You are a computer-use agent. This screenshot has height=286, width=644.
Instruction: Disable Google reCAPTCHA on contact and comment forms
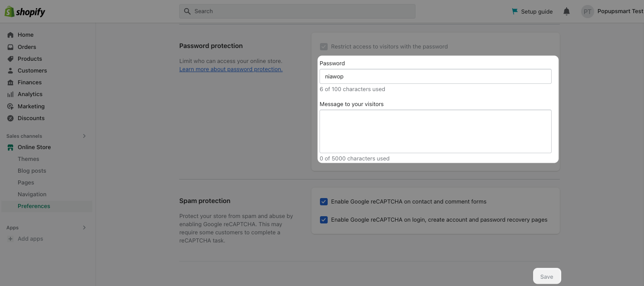(324, 201)
